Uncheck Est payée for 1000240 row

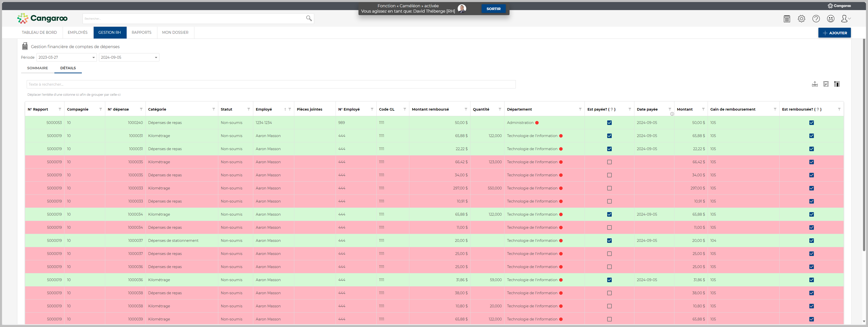[609, 123]
